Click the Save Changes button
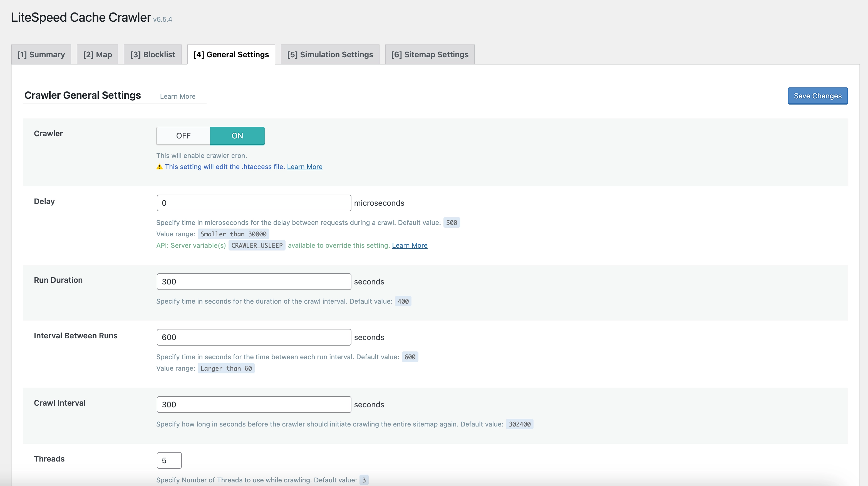 [x=817, y=96]
